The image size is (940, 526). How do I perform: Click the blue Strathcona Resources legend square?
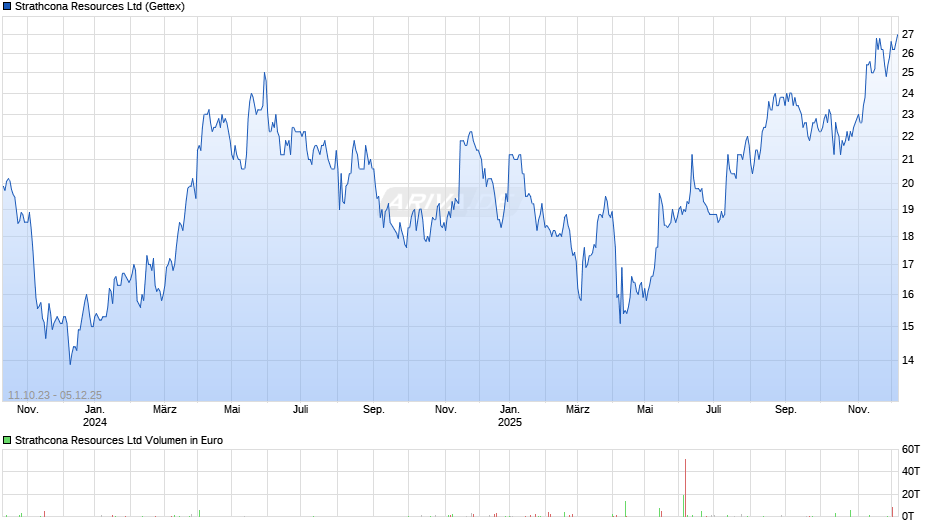7,7
